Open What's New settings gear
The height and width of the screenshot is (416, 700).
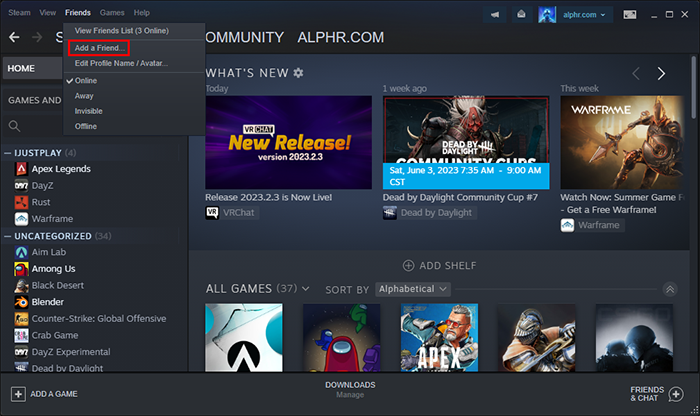(298, 73)
